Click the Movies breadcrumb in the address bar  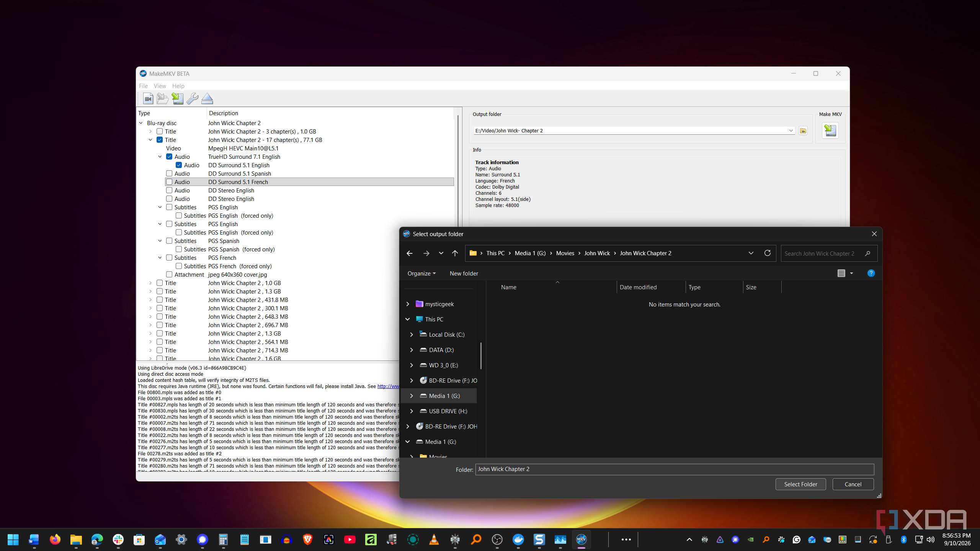565,253
